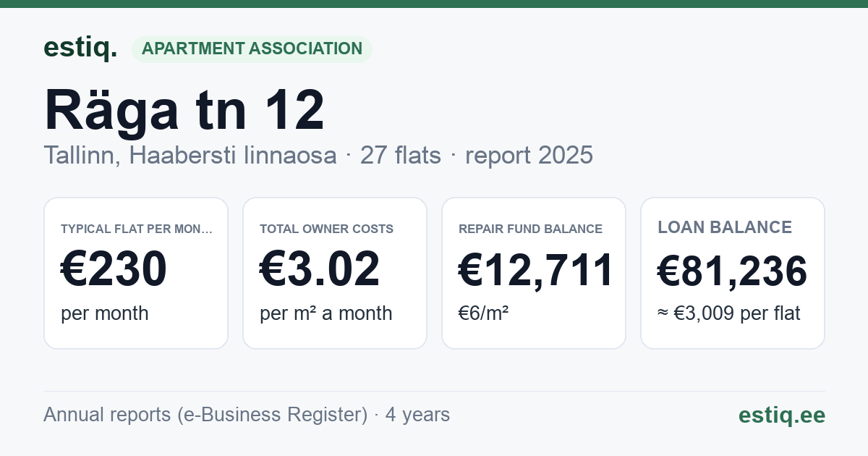
Task: Click the €81,236 value
Action: [732, 271]
